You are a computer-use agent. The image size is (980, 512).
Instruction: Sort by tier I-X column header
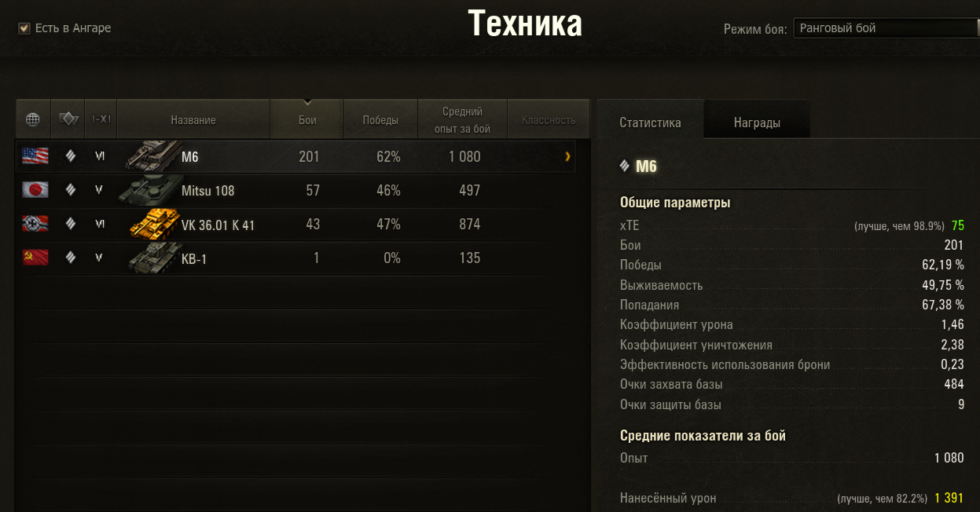(101, 120)
